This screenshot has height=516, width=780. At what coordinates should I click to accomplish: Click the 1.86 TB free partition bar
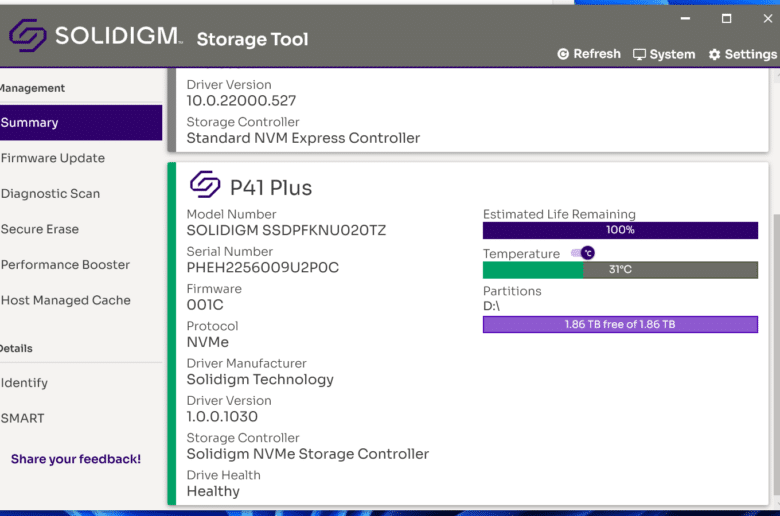(x=620, y=324)
